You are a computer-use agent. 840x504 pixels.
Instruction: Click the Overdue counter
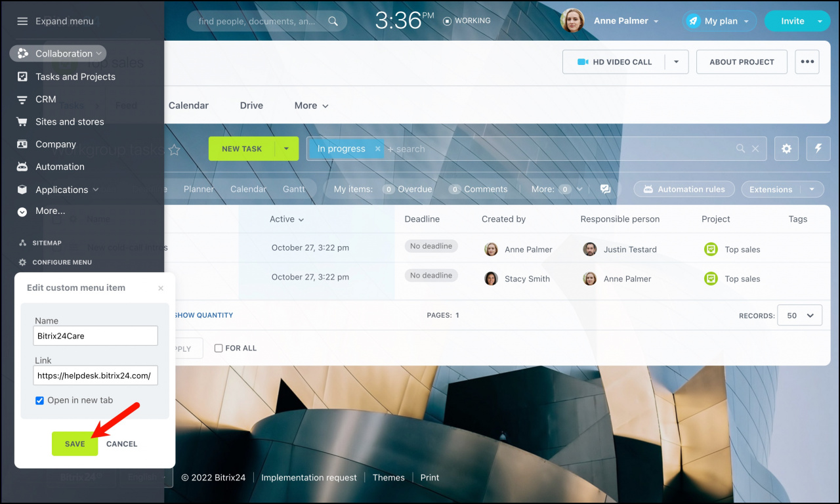(408, 189)
